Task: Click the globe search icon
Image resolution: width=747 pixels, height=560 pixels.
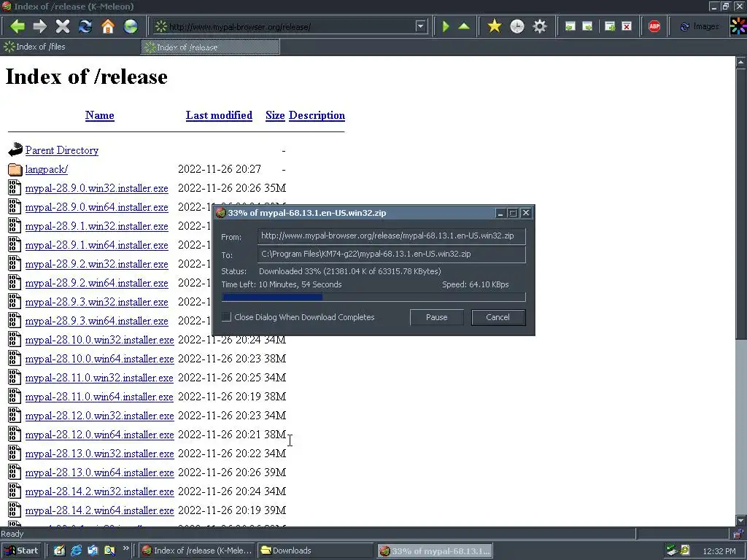Action: click(131, 26)
